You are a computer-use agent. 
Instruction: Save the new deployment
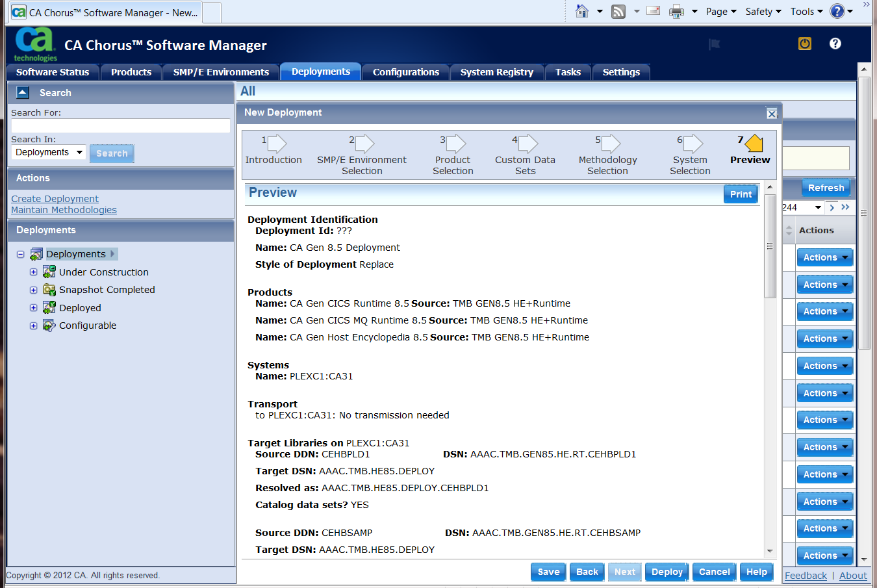coord(548,572)
